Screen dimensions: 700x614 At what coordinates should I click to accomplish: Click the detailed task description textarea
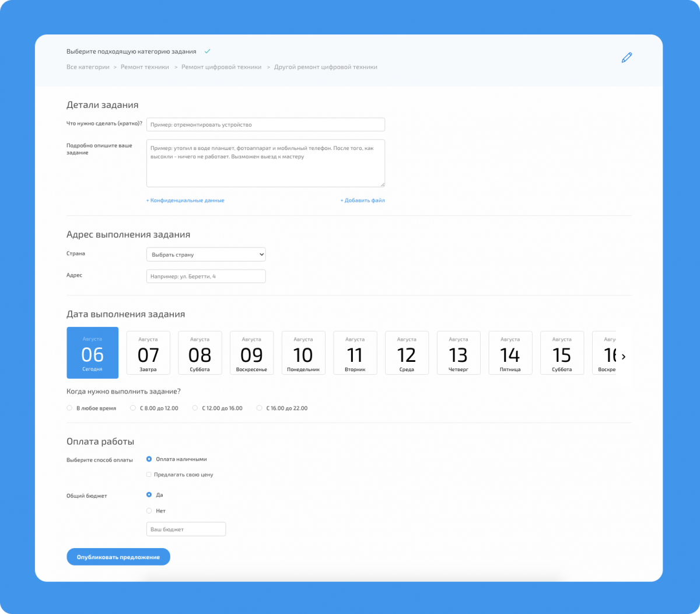(265, 163)
